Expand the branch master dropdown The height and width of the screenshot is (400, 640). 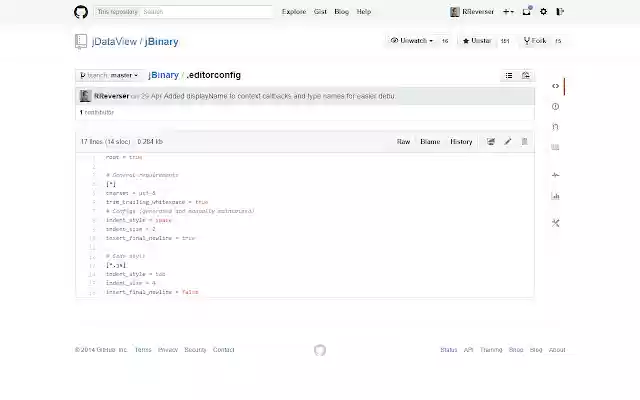pyautogui.click(x=109, y=76)
